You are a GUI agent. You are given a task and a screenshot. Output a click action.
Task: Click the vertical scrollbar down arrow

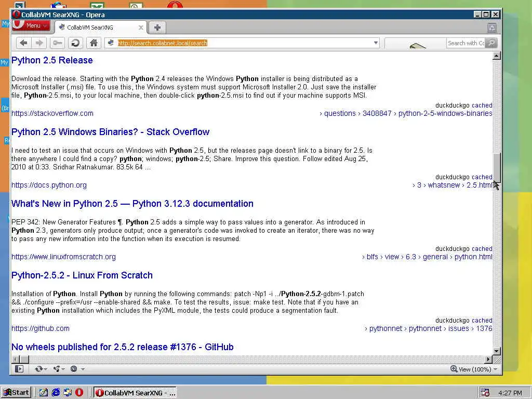(x=497, y=351)
